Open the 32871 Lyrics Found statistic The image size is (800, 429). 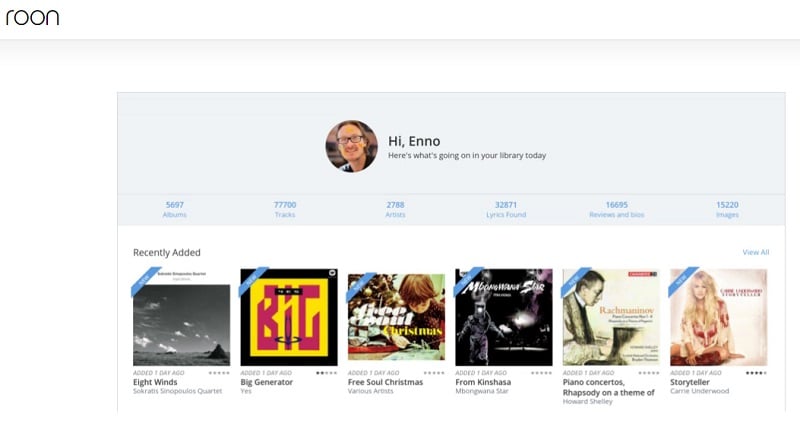tap(506, 209)
